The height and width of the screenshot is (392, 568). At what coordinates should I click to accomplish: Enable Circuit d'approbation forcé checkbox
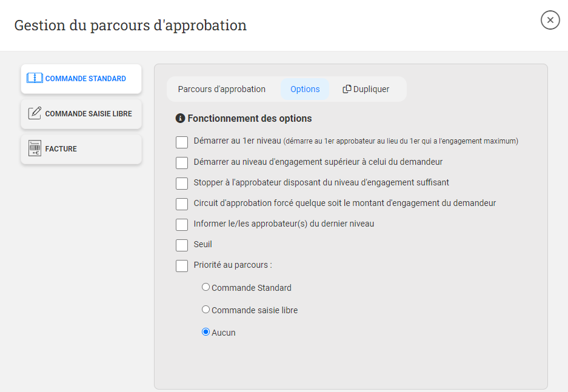[x=182, y=204]
